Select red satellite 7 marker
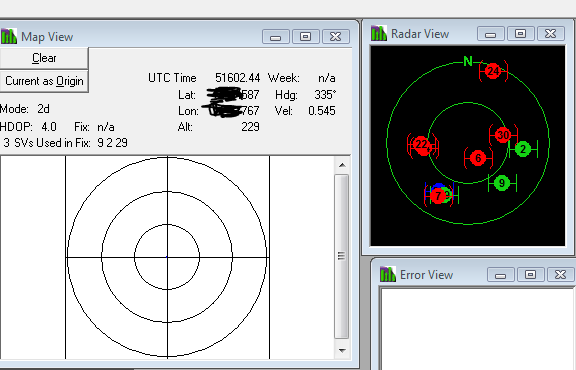Screen dimensions: 576x370 click(x=438, y=196)
